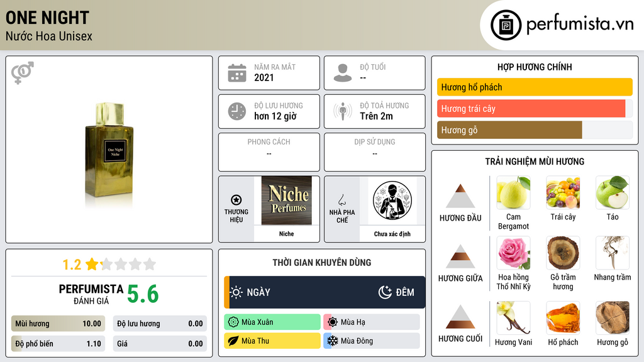Click the Mùa Xuân season button
644x362 pixels.
[x=272, y=322]
